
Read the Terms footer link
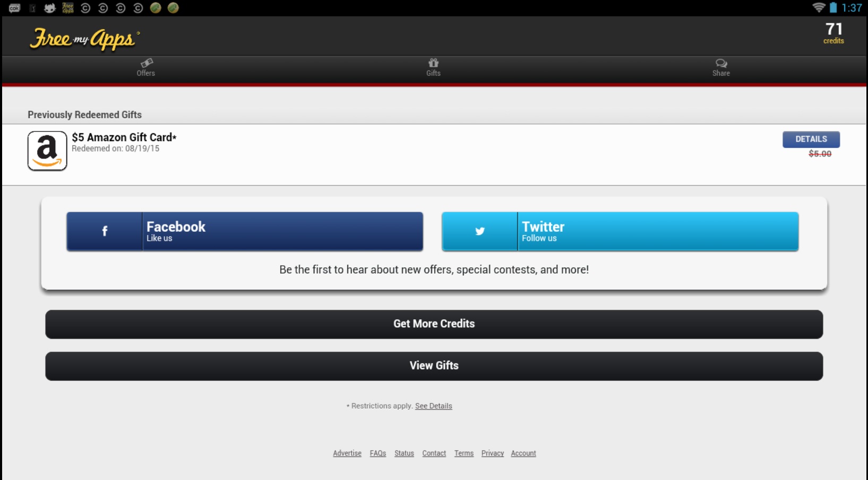(x=464, y=453)
